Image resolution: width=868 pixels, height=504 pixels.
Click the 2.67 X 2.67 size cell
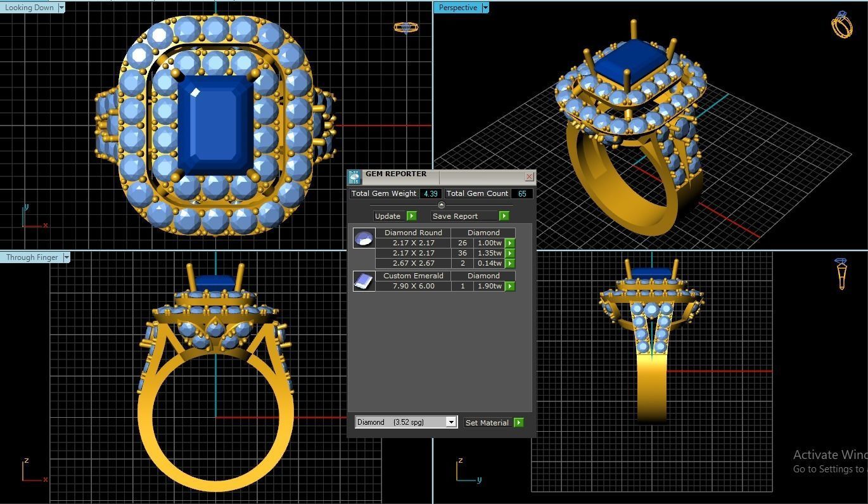(x=413, y=263)
